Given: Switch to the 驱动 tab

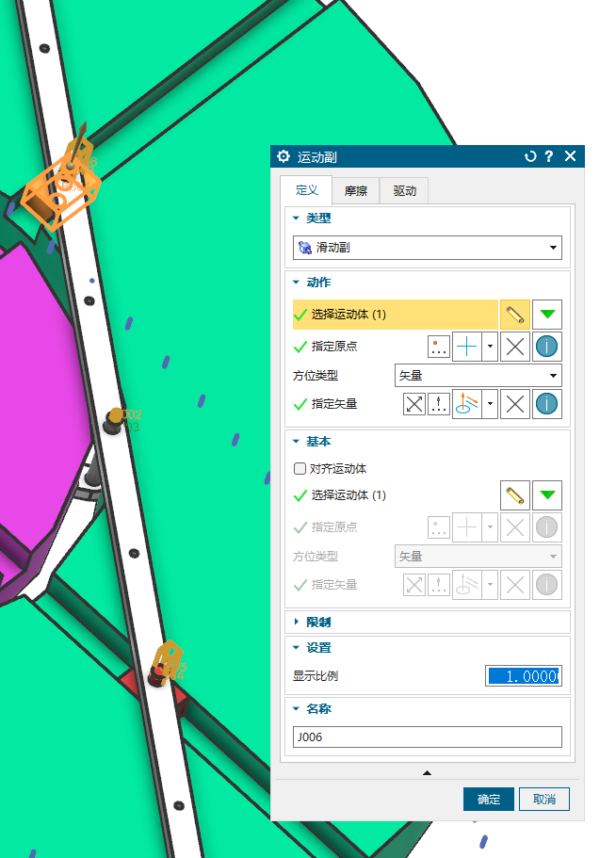Looking at the screenshot, I should pyautogui.click(x=404, y=191).
